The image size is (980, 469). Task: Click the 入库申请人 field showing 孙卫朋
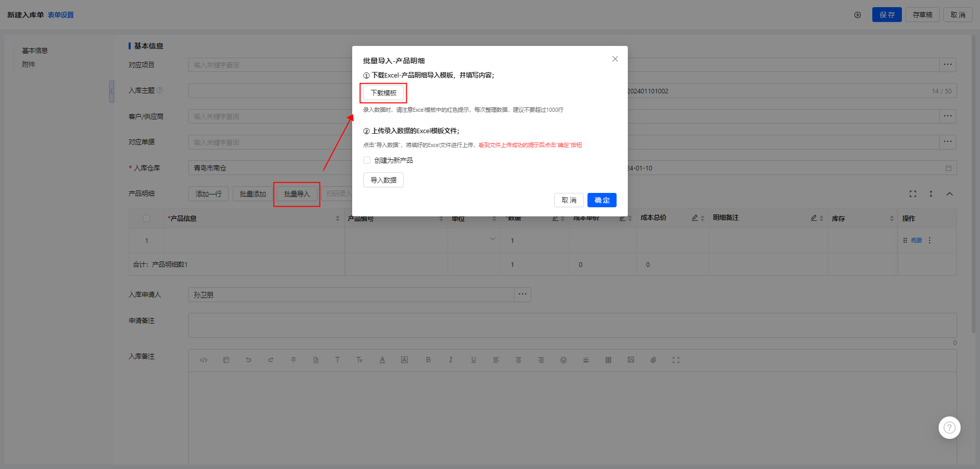click(351, 294)
